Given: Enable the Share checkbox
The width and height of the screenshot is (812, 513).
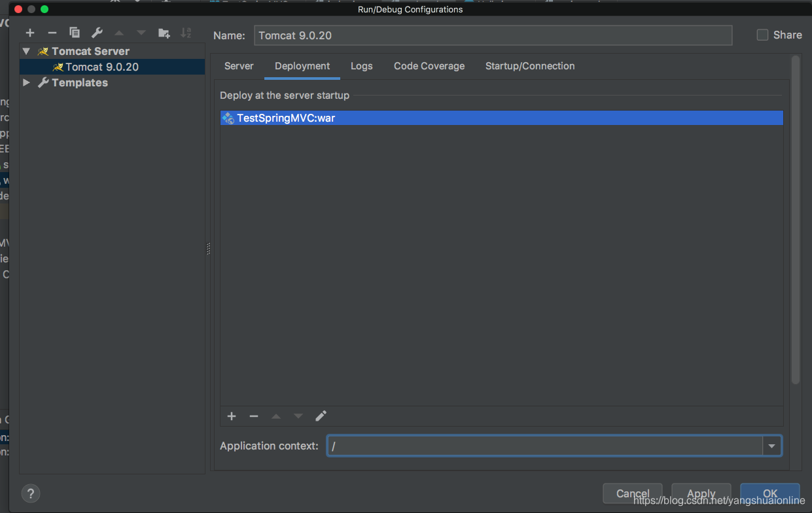Looking at the screenshot, I should click(x=762, y=35).
